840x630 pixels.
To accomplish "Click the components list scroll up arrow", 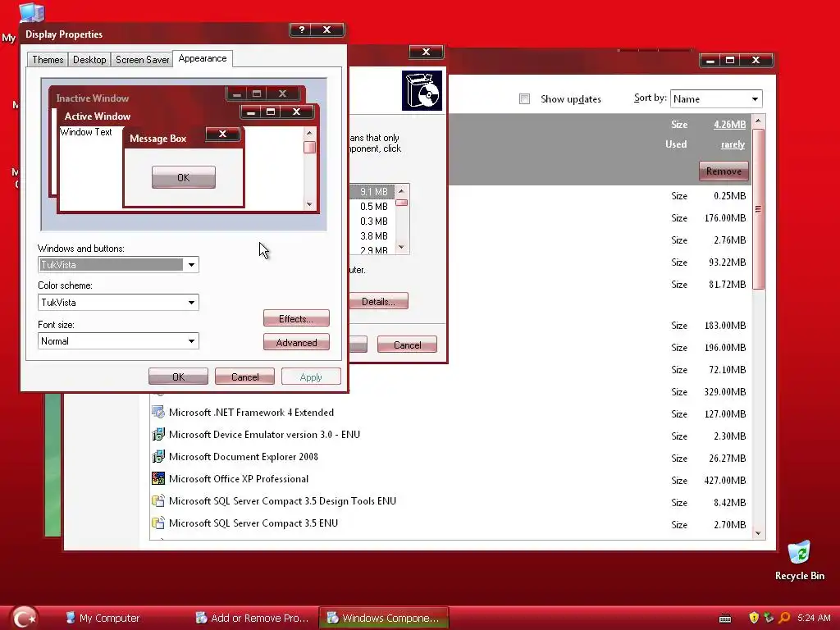I will (401, 190).
